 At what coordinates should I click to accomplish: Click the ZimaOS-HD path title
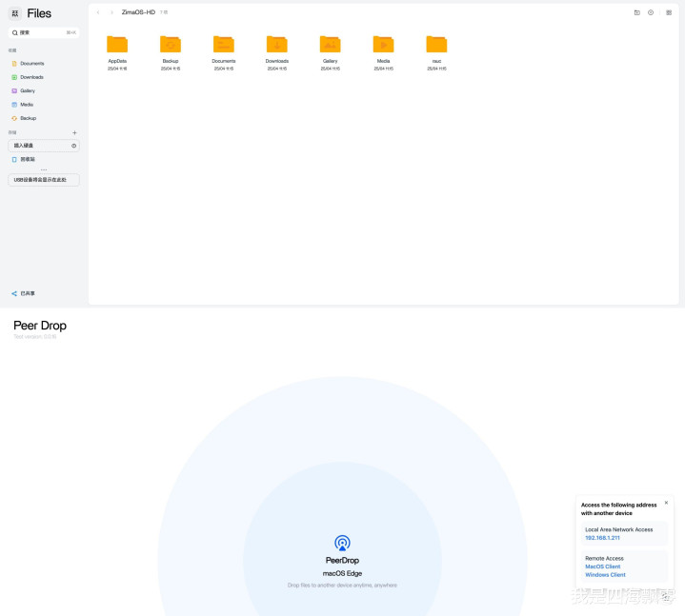(x=138, y=12)
